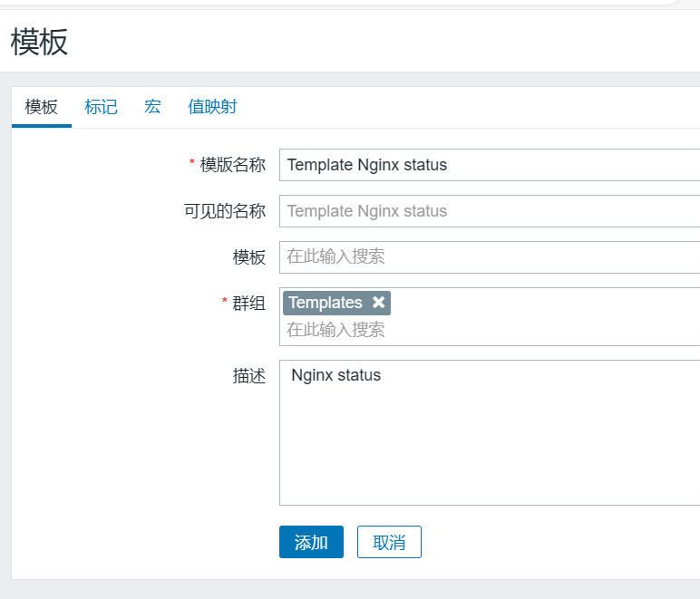The image size is (700, 599).
Task: Click the 描述 field label
Action: 249,376
